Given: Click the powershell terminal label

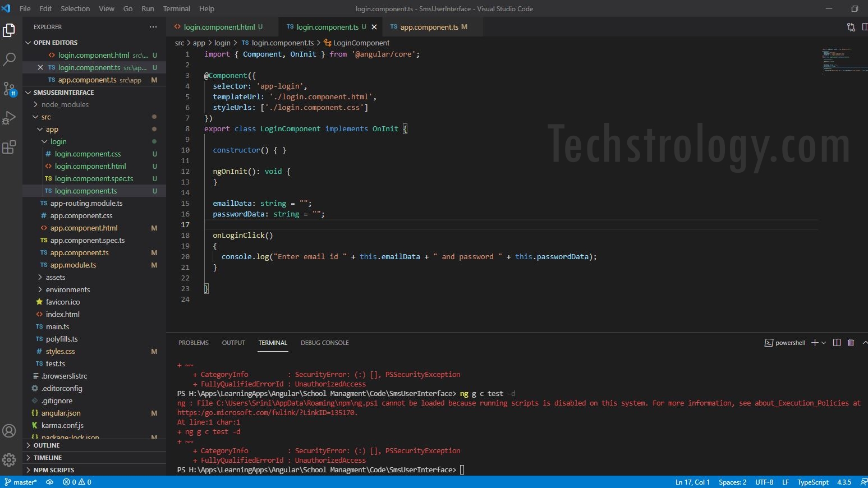Looking at the screenshot, I should click(785, 343).
